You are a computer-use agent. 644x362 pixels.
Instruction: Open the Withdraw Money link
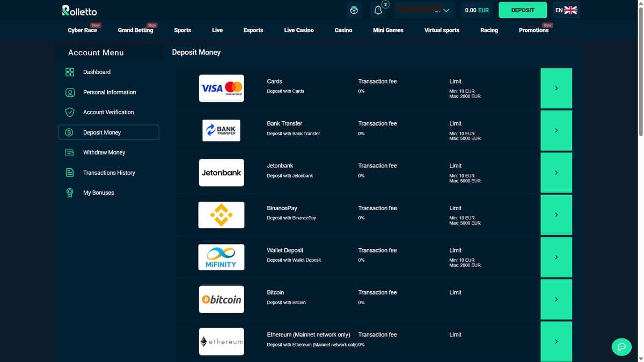coord(104,152)
